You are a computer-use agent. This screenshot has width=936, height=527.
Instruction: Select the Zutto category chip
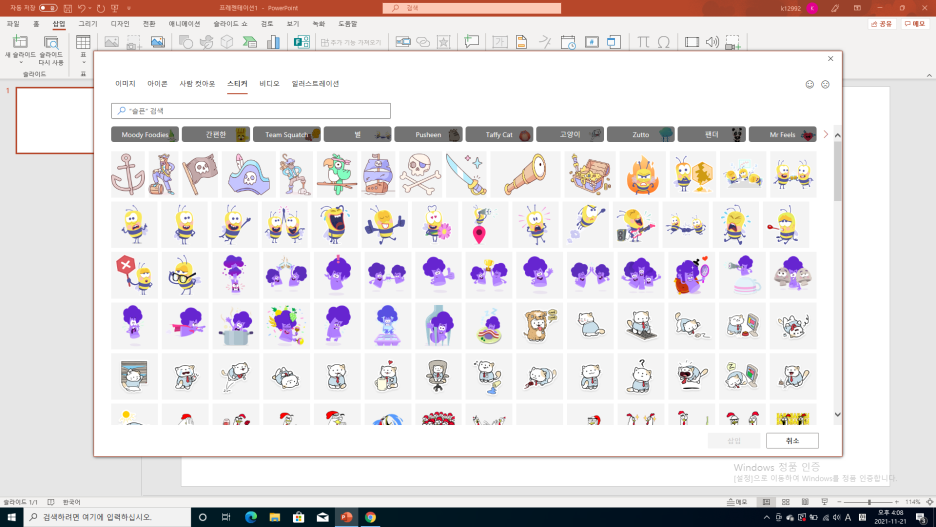tap(641, 134)
